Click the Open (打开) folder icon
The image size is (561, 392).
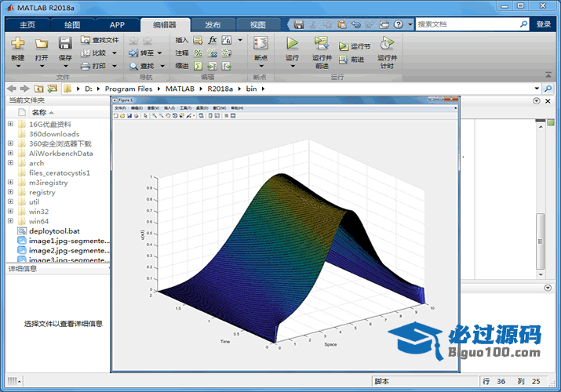(42, 43)
